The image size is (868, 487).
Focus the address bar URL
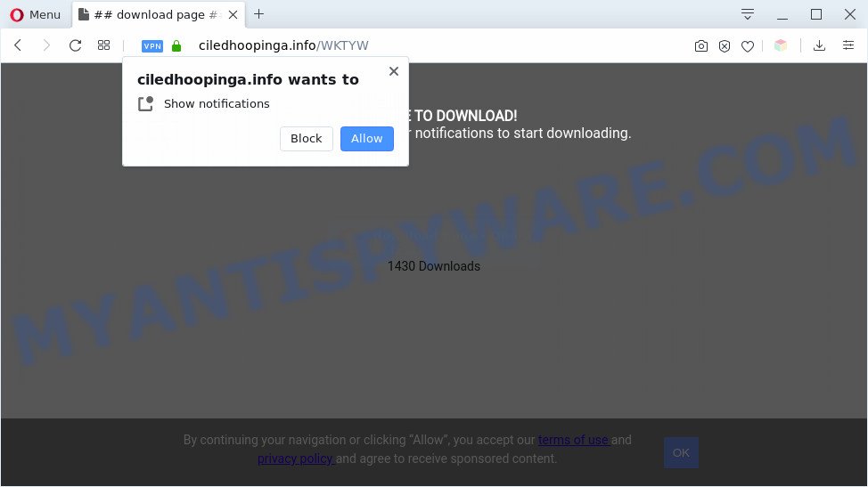[283, 45]
